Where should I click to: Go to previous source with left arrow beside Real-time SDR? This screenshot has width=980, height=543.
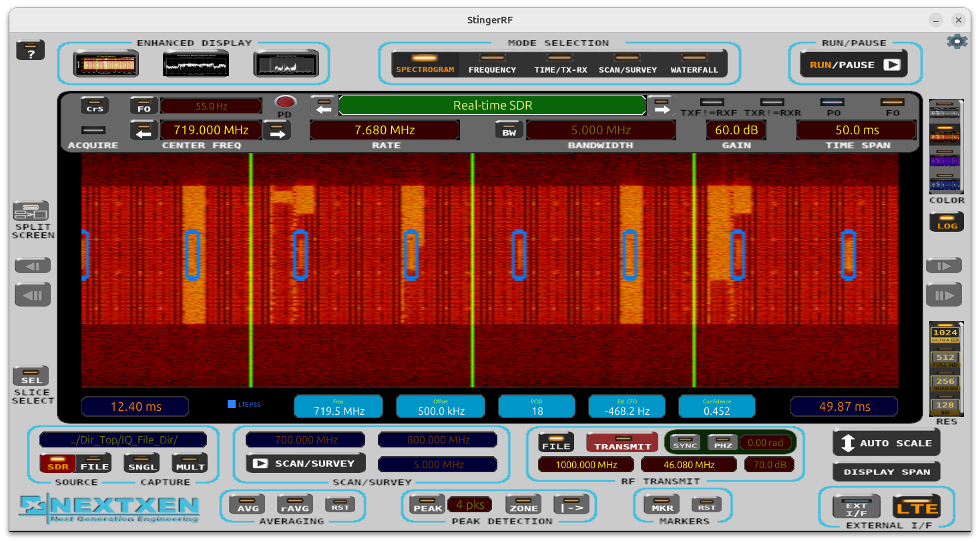click(324, 106)
